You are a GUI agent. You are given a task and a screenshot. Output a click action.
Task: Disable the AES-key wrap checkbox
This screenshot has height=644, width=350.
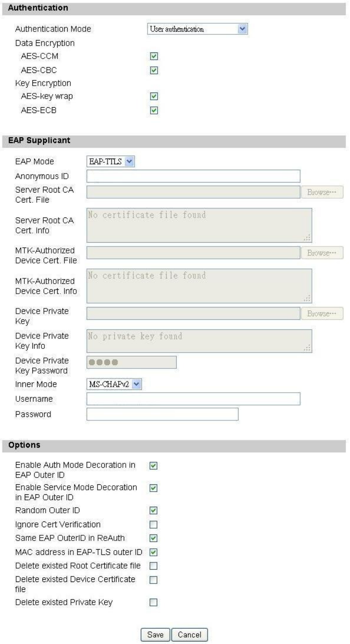[x=154, y=96]
